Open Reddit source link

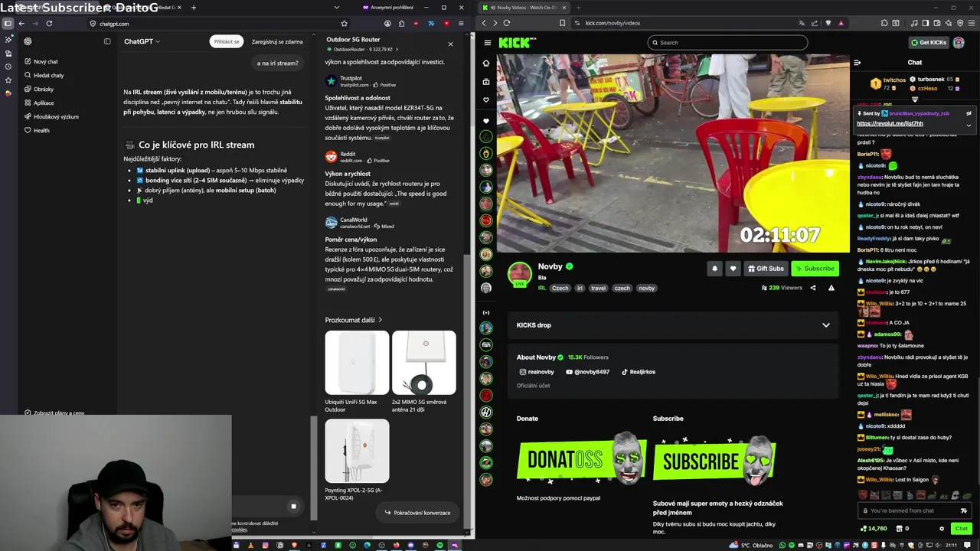point(357,157)
